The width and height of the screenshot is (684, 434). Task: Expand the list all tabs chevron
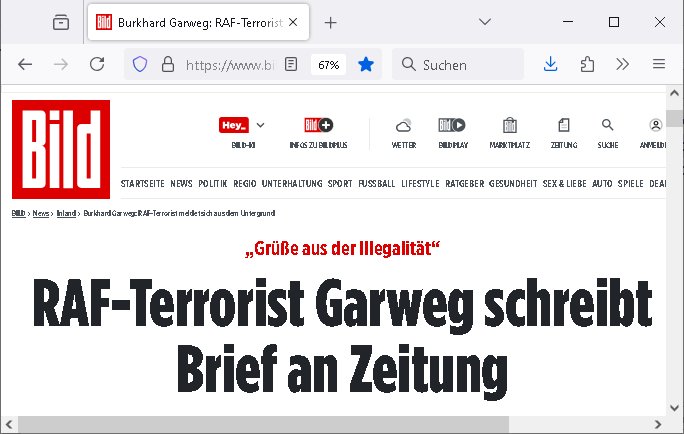pyautogui.click(x=485, y=22)
